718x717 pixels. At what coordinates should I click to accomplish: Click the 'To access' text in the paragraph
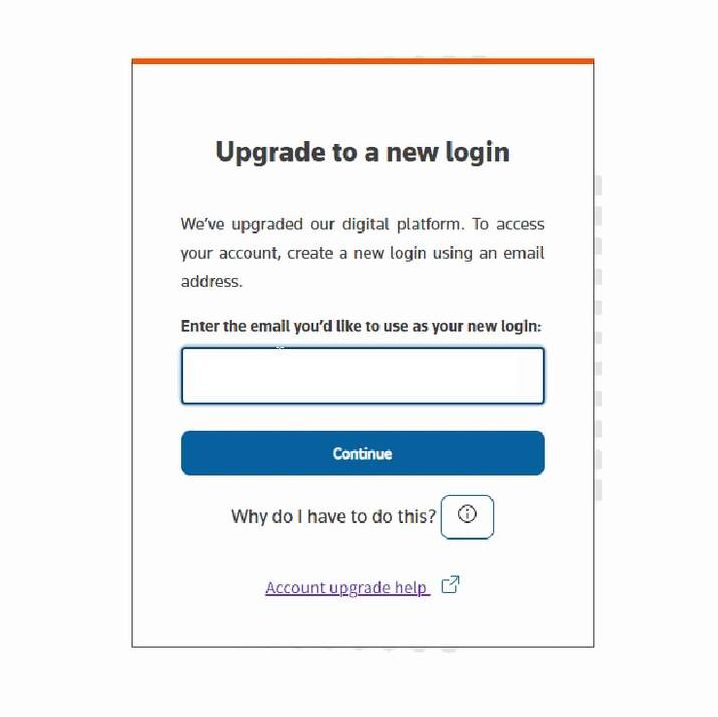pos(508,224)
